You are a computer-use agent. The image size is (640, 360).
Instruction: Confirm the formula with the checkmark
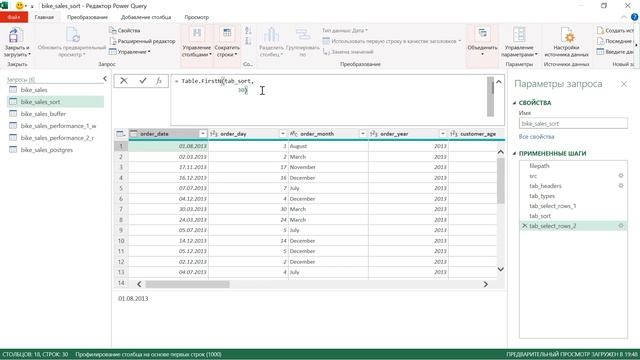[142, 81]
